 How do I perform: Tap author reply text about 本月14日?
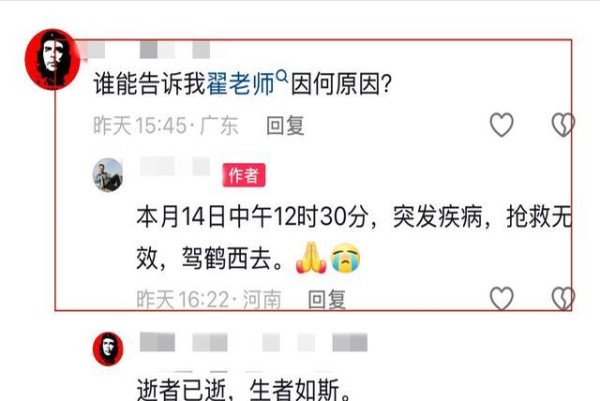pos(354,237)
